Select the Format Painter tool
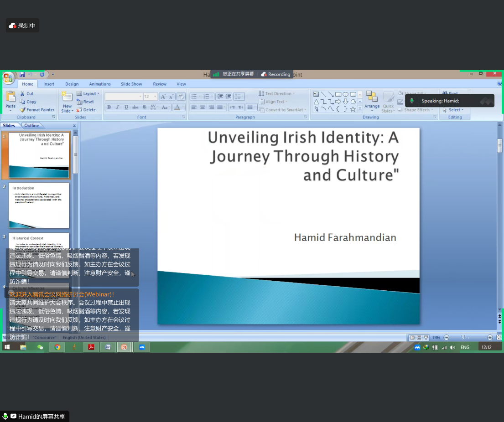504x422 pixels. click(37, 110)
